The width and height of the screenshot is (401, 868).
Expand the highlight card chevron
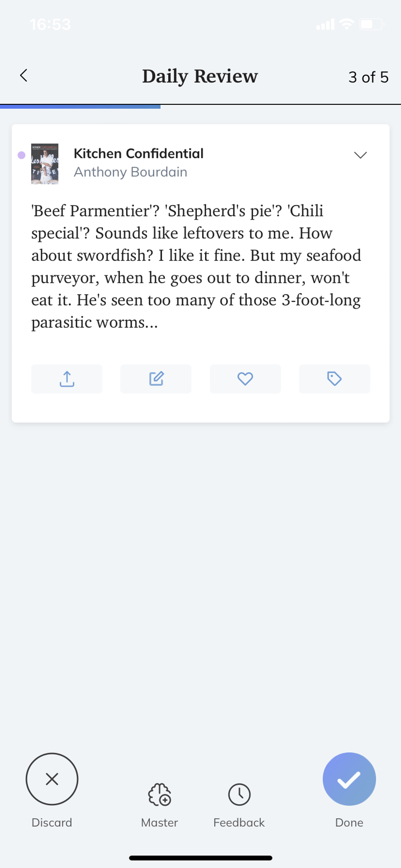point(360,155)
